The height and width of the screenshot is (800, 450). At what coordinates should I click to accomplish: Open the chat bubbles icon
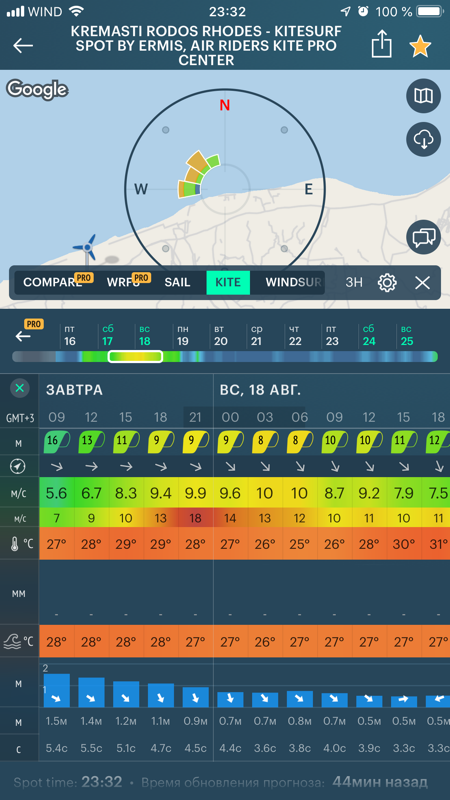click(423, 237)
